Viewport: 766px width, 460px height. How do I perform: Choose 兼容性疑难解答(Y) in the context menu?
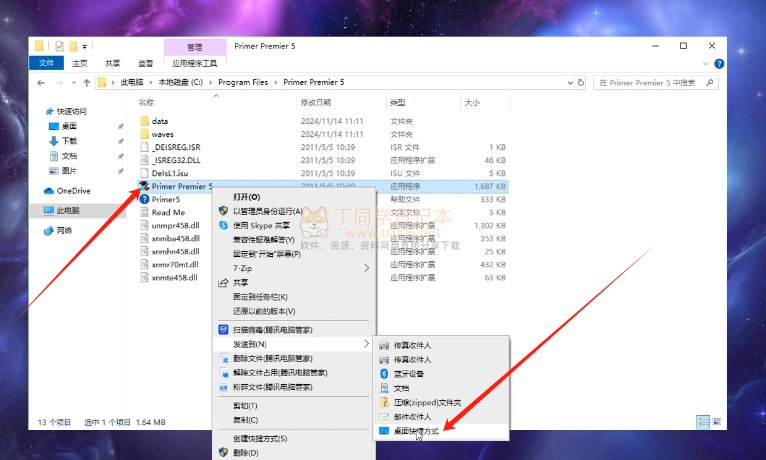(295, 239)
